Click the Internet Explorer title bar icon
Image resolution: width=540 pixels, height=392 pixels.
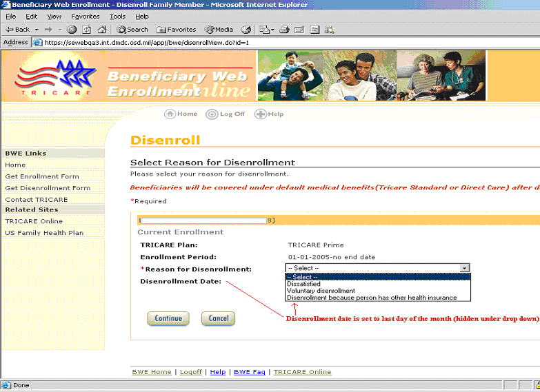tap(5, 4)
